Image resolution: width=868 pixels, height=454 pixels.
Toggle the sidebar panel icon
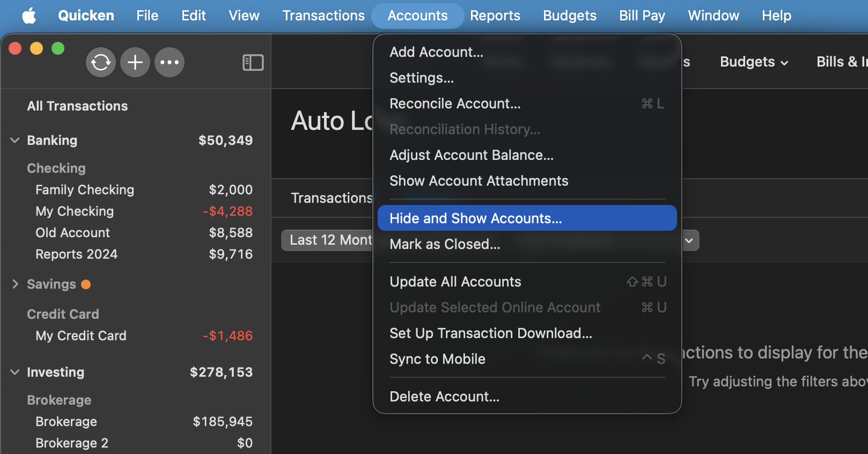(x=253, y=63)
